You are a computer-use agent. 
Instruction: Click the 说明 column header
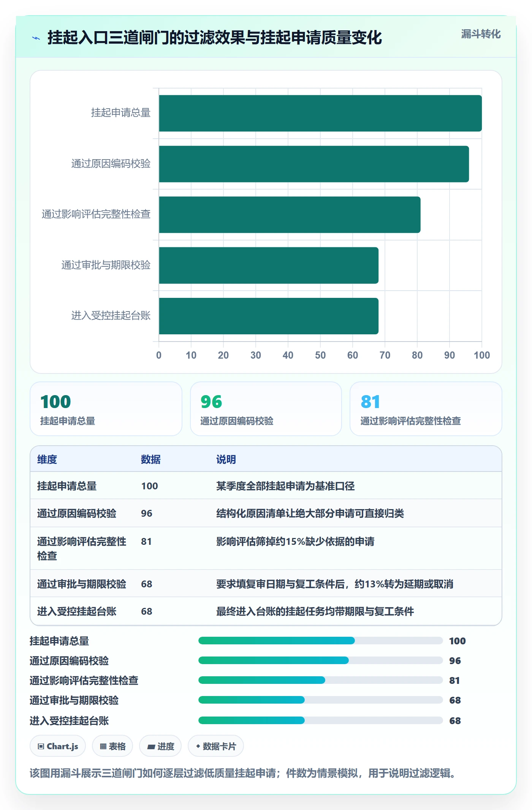(226, 459)
